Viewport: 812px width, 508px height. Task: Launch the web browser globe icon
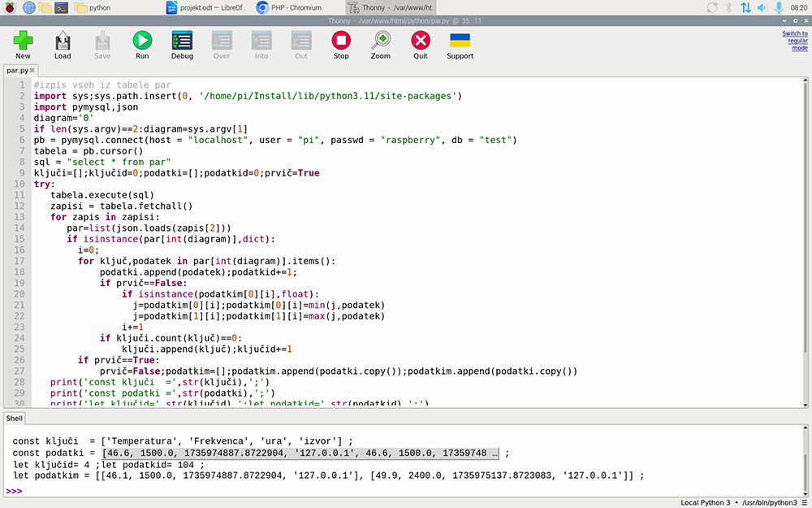pyautogui.click(x=29, y=7)
